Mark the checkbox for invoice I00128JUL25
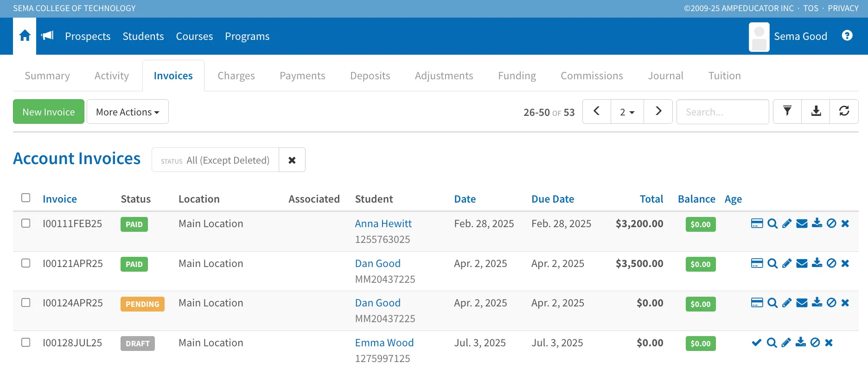This screenshot has height=369, width=868. pyautogui.click(x=26, y=342)
